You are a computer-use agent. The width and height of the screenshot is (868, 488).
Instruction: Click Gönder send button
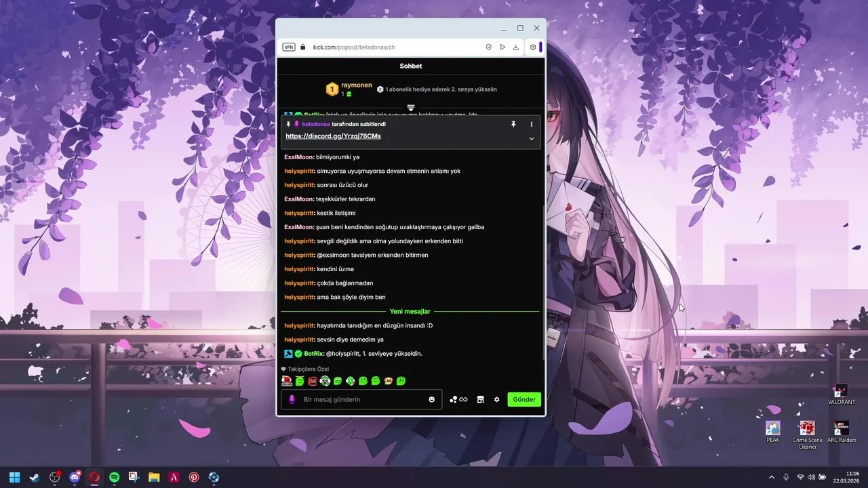click(524, 399)
